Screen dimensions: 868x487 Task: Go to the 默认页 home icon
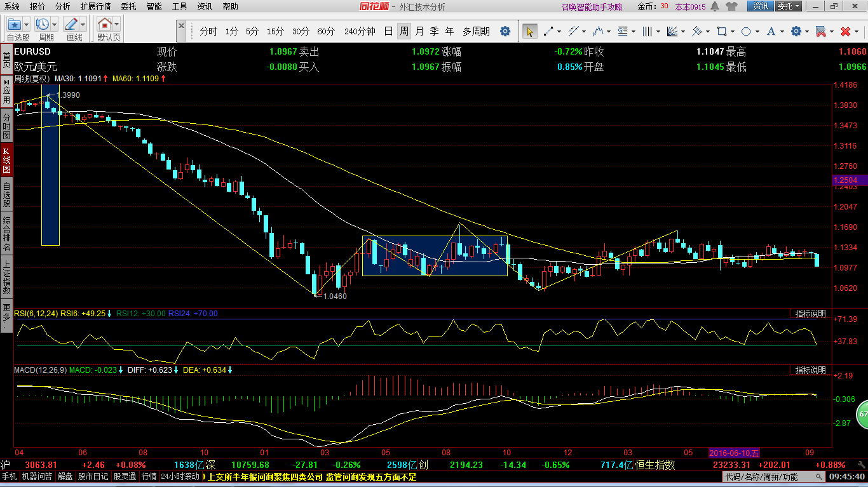pyautogui.click(x=105, y=25)
